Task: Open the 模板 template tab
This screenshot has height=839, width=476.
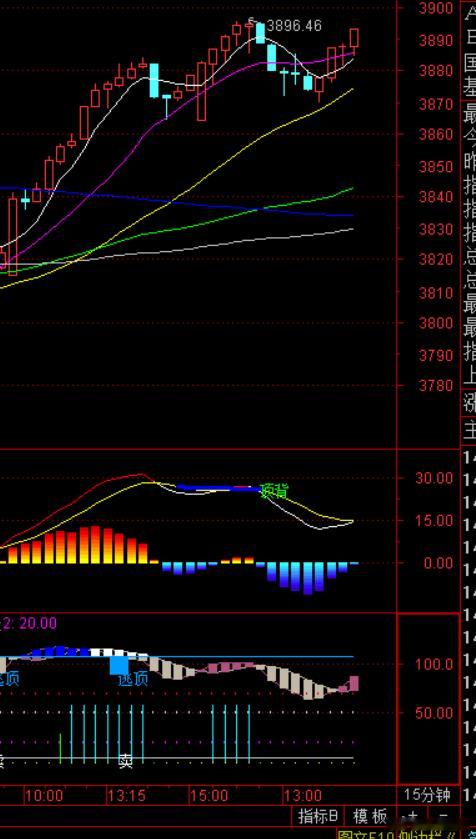Action: tap(370, 817)
